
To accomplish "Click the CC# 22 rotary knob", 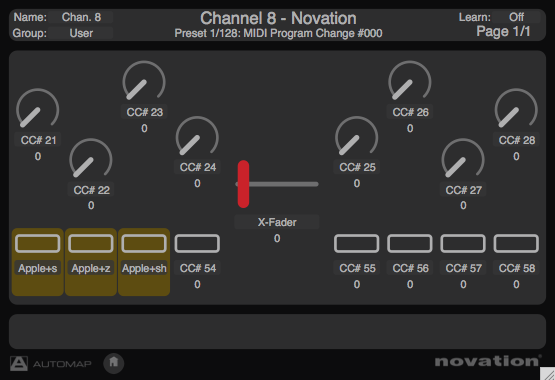I will (x=91, y=159).
